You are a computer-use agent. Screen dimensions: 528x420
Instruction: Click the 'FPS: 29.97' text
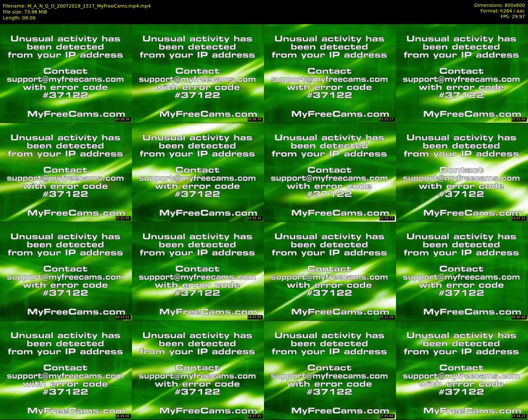tap(512, 16)
